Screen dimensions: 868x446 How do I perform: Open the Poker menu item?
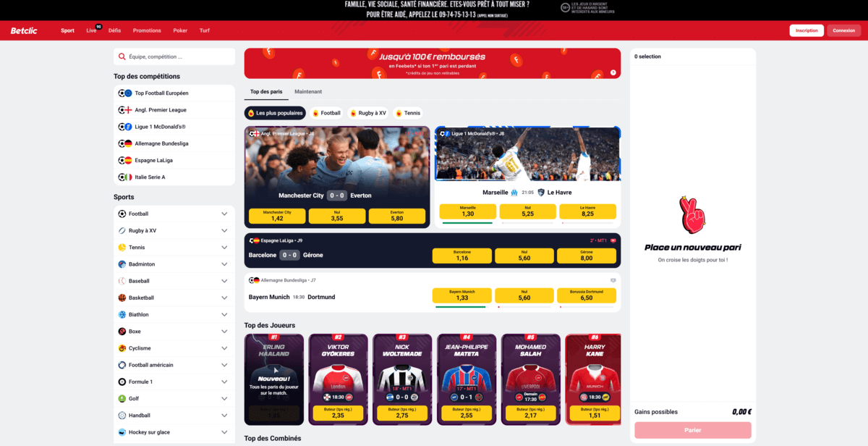180,30
